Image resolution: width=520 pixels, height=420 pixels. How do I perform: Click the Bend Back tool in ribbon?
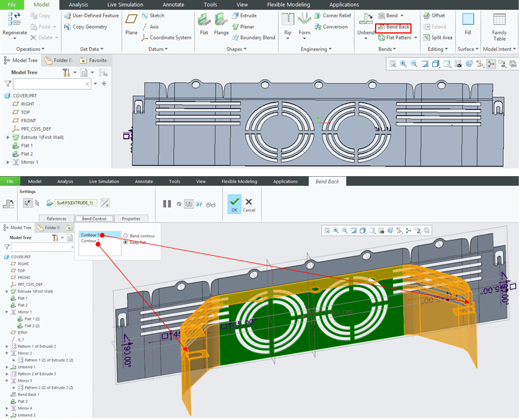pyautogui.click(x=393, y=27)
